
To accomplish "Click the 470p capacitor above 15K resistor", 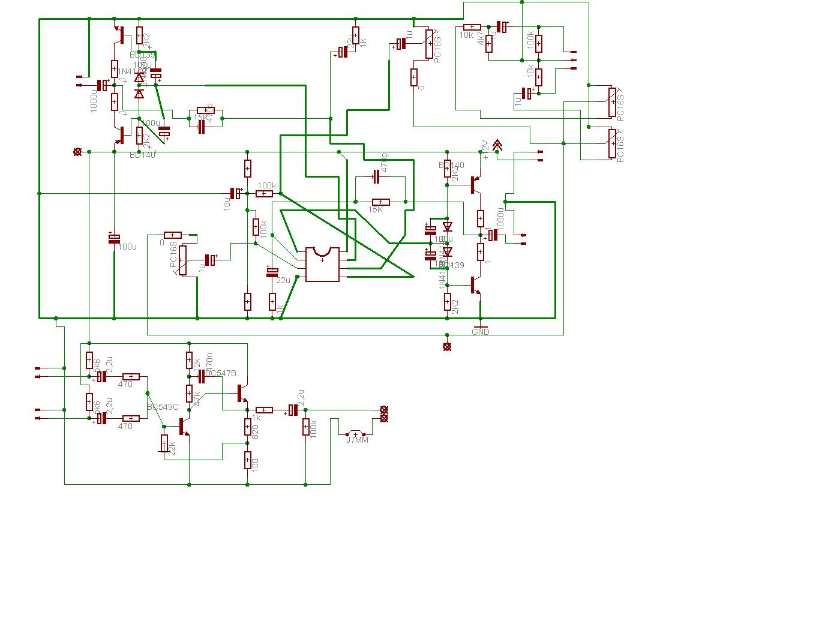I will pos(376,177).
